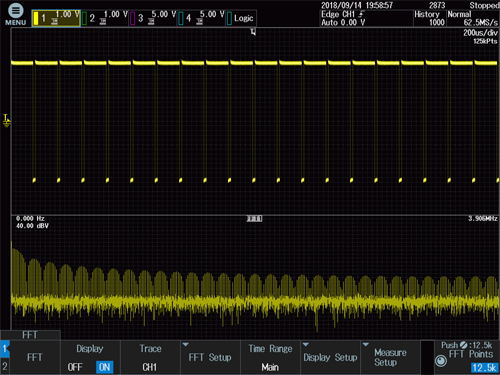Select channel 3 at 5.00 V

[153, 18]
